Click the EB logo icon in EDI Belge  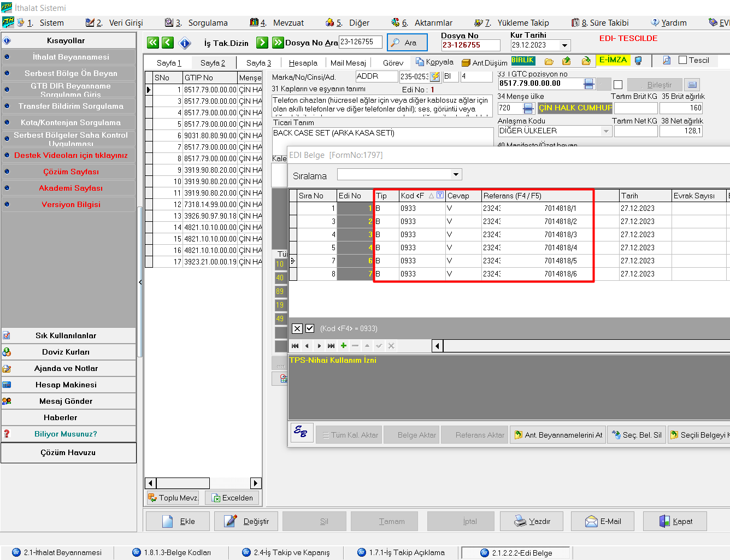(x=301, y=432)
